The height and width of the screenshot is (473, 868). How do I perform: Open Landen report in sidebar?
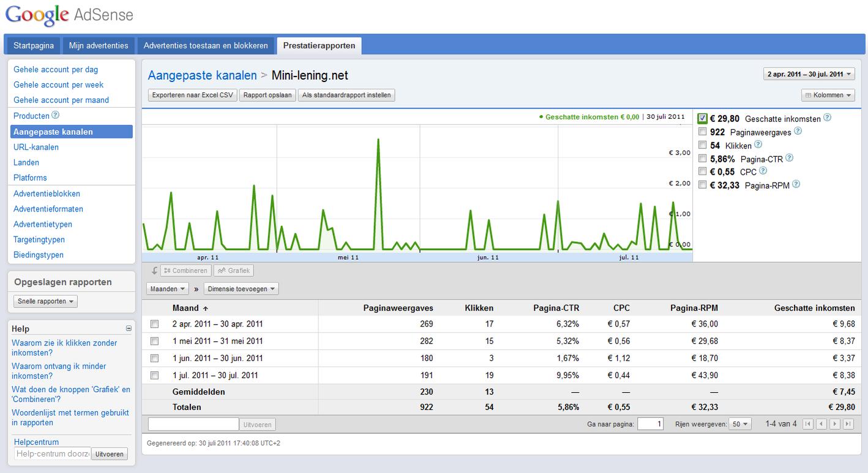[x=26, y=162]
